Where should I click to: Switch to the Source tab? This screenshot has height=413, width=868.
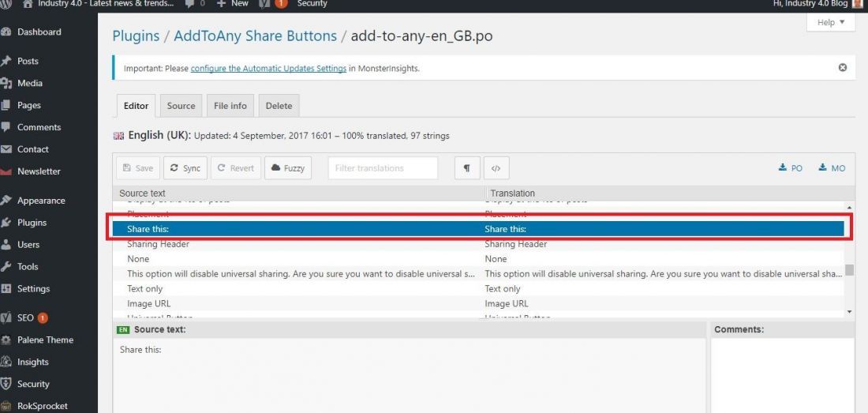181,106
